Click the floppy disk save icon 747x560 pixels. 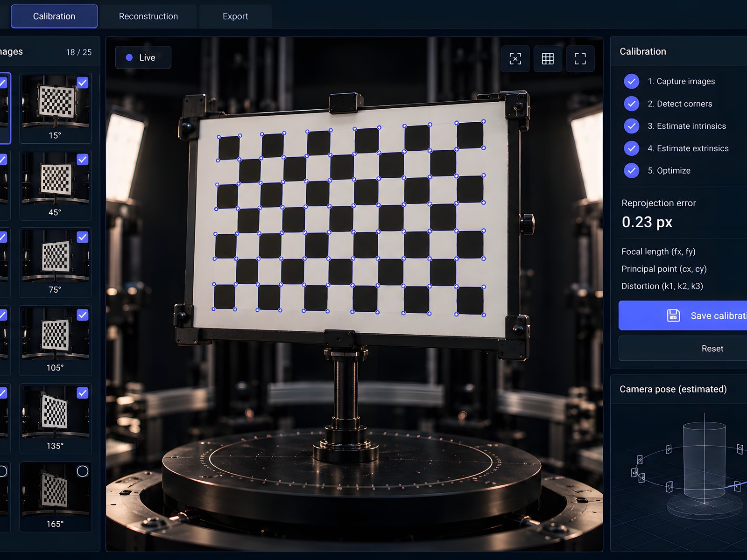[x=673, y=315]
